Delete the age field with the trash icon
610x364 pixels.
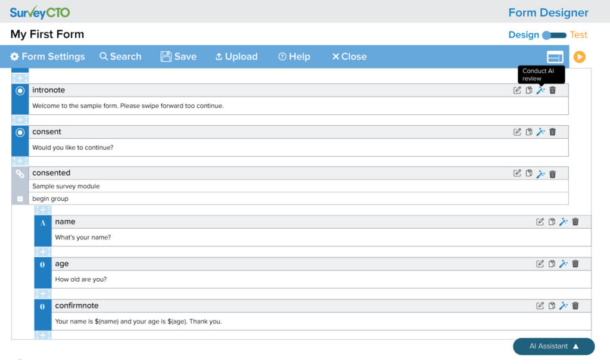(x=575, y=263)
